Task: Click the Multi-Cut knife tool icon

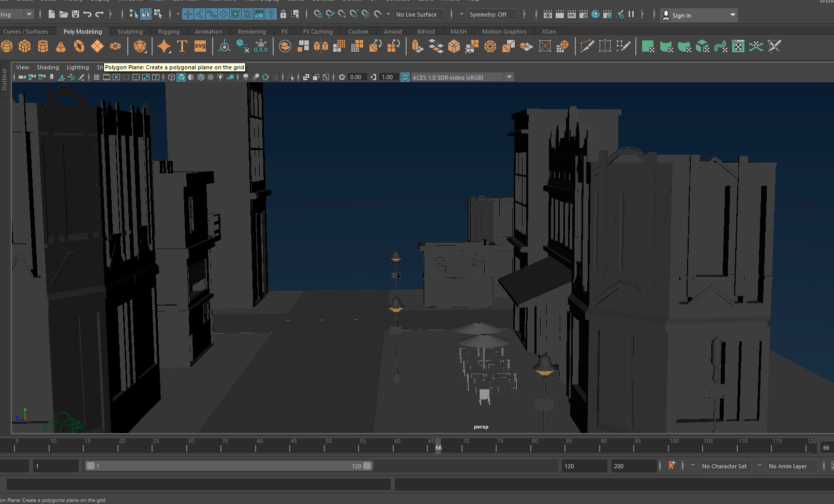Action: click(x=587, y=47)
